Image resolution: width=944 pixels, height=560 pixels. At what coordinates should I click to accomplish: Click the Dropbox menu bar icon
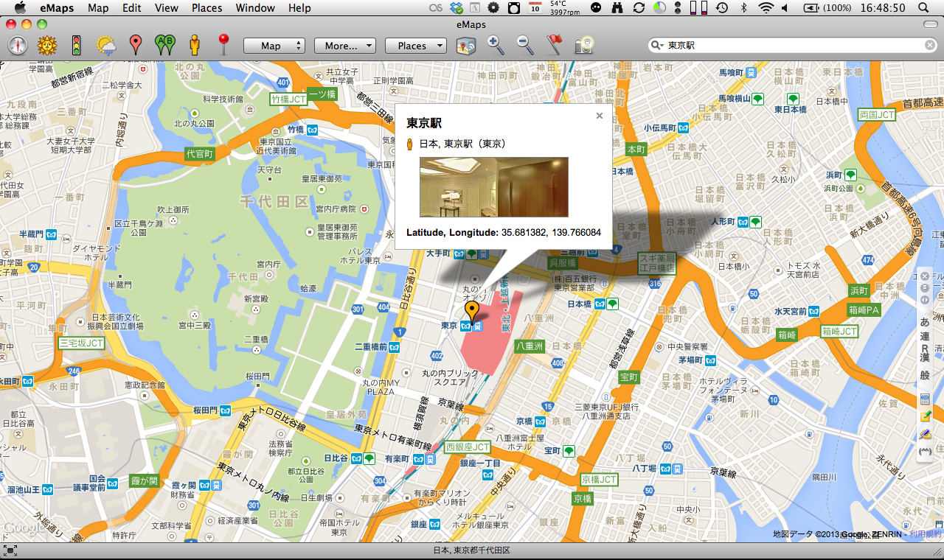[x=457, y=8]
